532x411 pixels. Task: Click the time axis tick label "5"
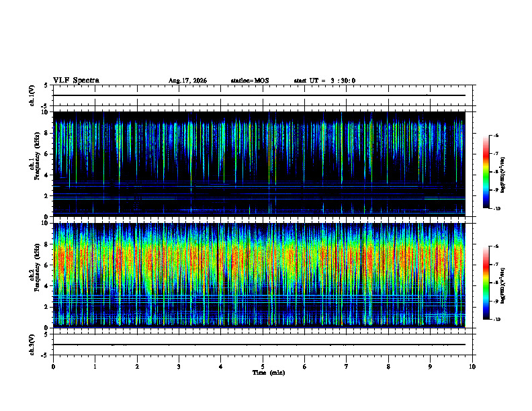pos(263,367)
